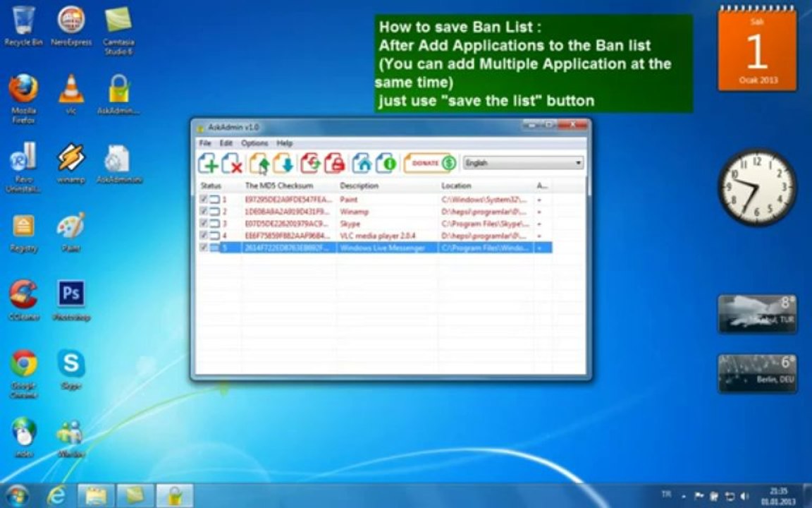Open the File menu
This screenshot has height=508, width=812.
205,143
